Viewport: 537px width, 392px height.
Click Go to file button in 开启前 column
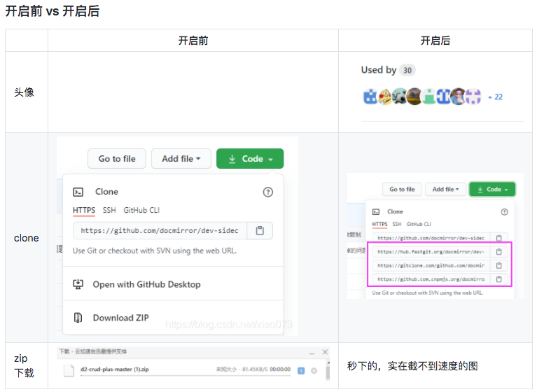point(117,158)
